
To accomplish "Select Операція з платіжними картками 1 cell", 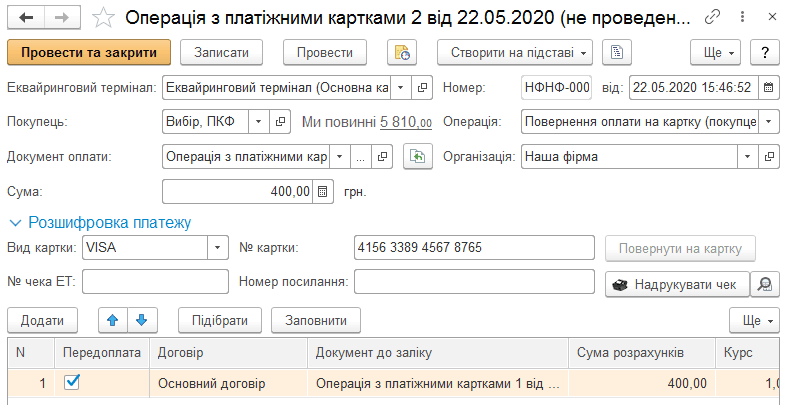I will point(438,384).
